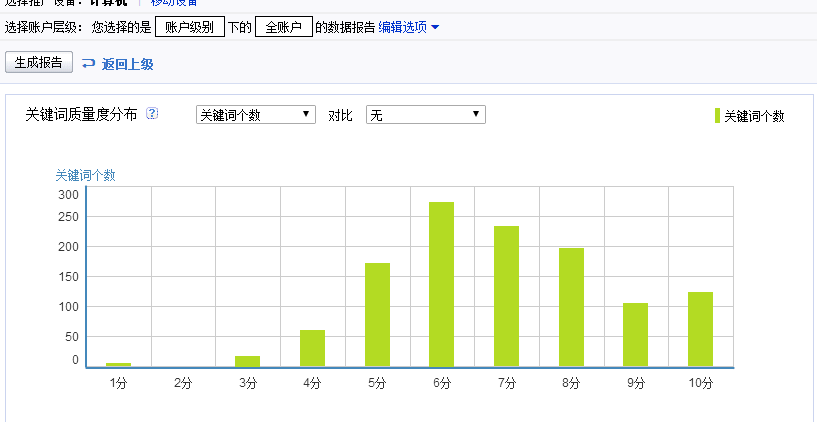
Task: Click the 300 y-axis value
Action: [x=68, y=195]
